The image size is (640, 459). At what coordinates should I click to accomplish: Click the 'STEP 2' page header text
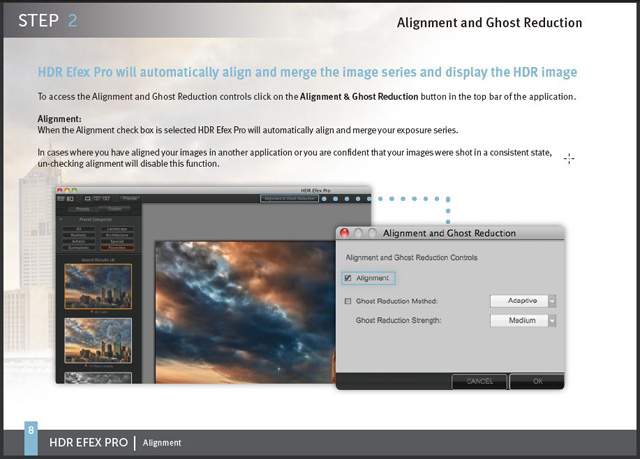(48, 20)
